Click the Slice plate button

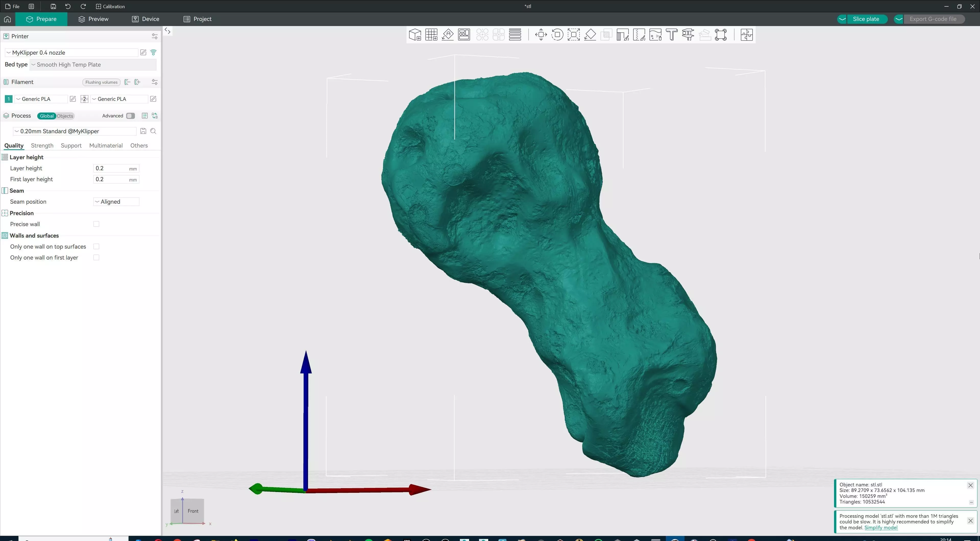point(866,19)
